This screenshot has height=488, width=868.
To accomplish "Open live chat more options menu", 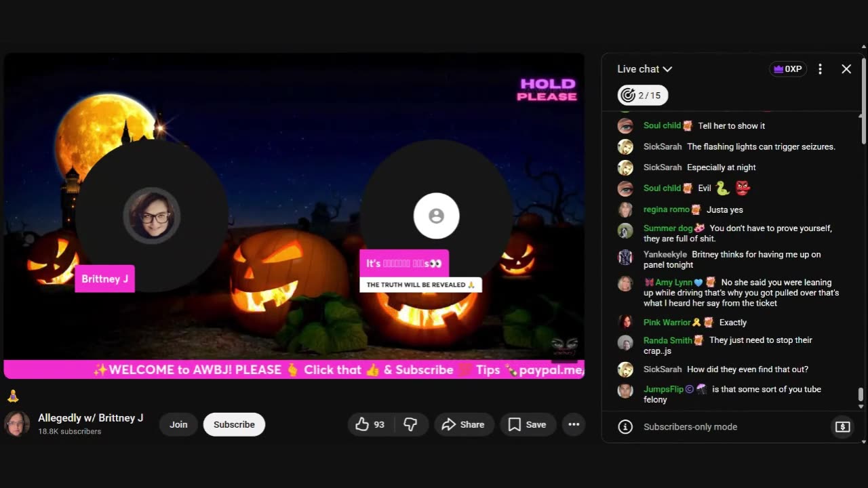I will (820, 69).
